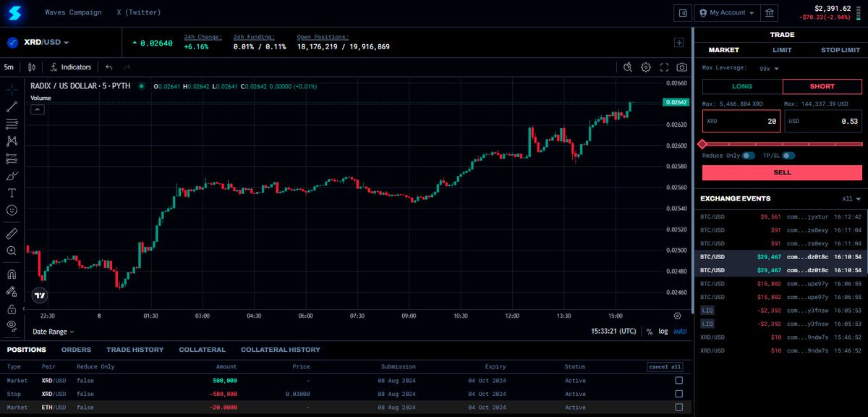Switch to STOP LIMIT order tab

[841, 50]
